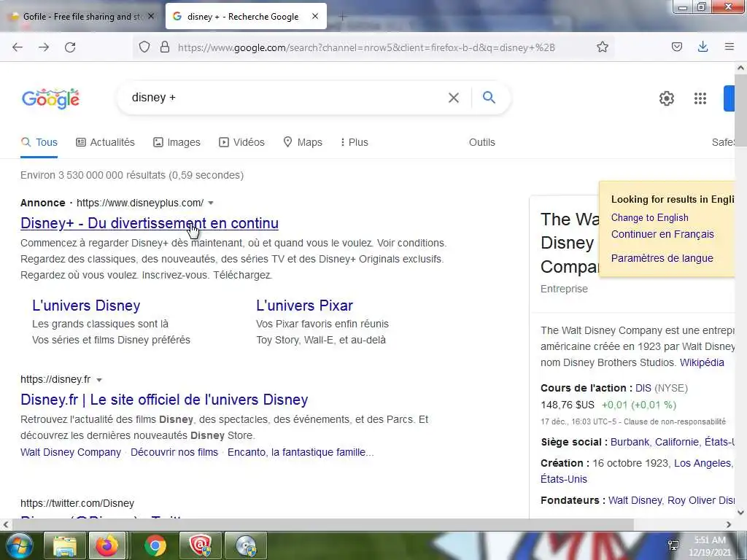Submit search with the magnifier icon
This screenshot has width=747, height=560.
pyautogui.click(x=489, y=98)
